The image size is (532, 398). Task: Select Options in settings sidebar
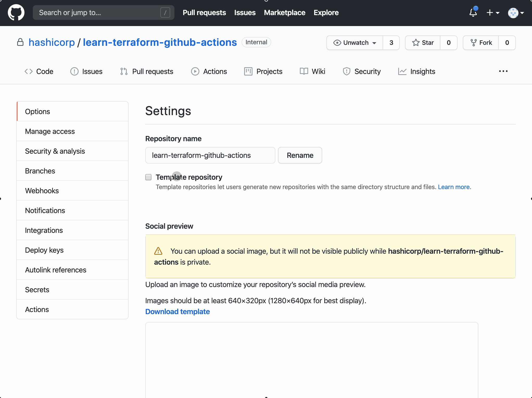[72, 111]
